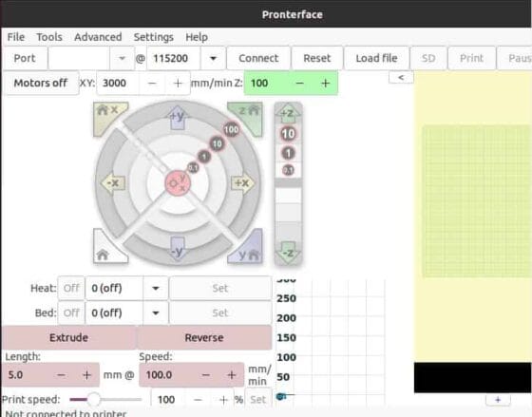Click the XY feedrate field 3000
This screenshot has height=417, width=532.
[118, 84]
